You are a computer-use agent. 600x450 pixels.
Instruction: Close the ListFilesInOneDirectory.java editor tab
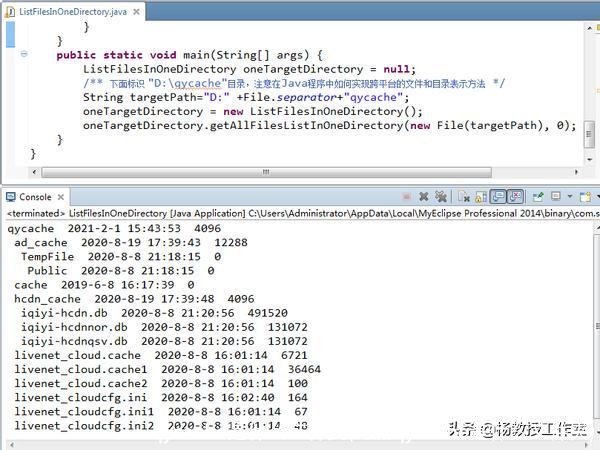point(135,9)
